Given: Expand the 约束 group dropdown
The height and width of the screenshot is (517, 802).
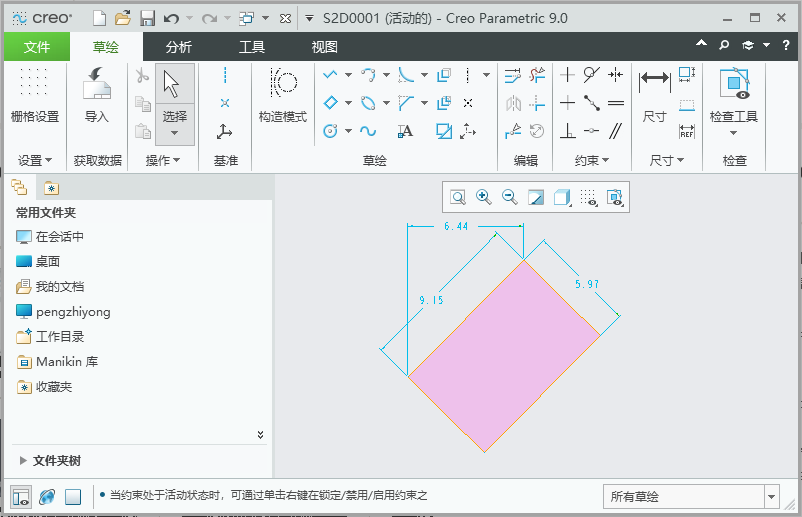Looking at the screenshot, I should (x=592, y=161).
